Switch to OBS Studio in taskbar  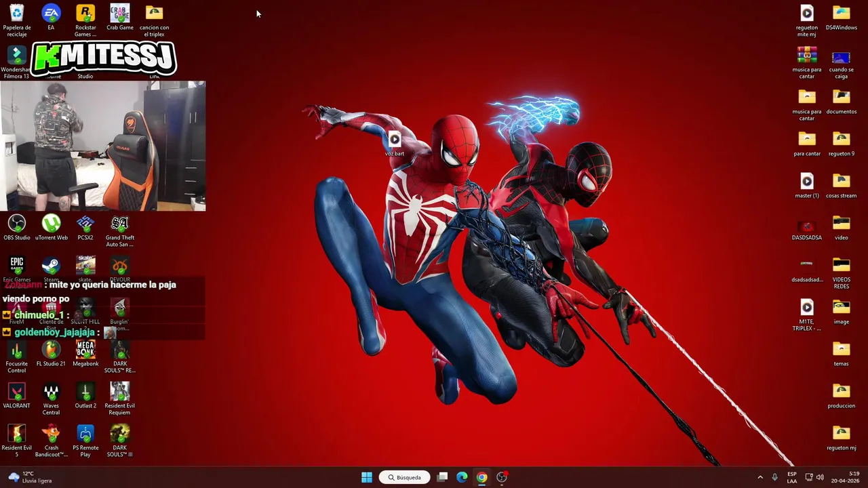502,477
